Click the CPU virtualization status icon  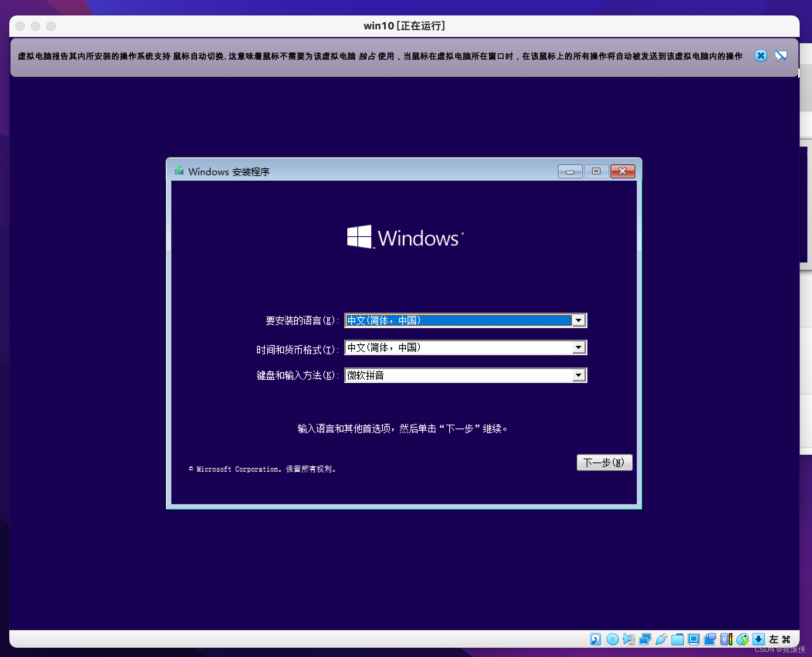click(x=726, y=639)
